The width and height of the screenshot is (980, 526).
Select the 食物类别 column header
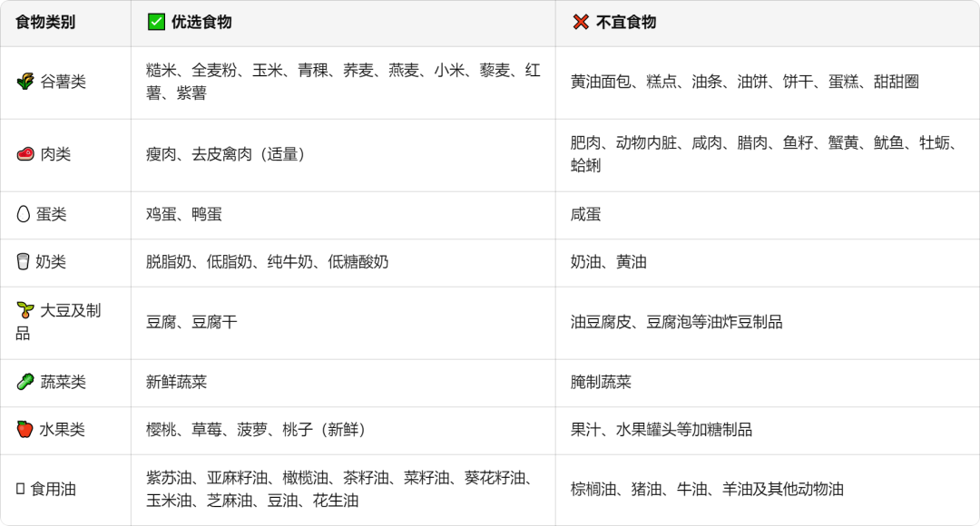click(65, 23)
